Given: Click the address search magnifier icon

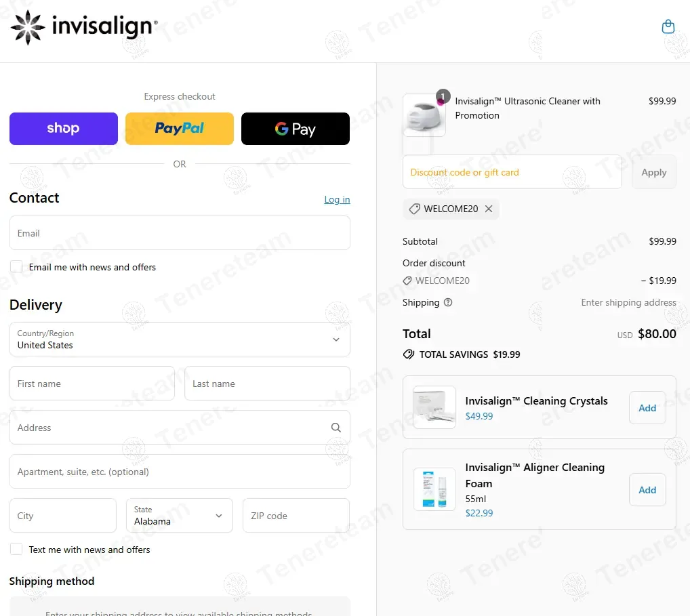Looking at the screenshot, I should tap(336, 428).
